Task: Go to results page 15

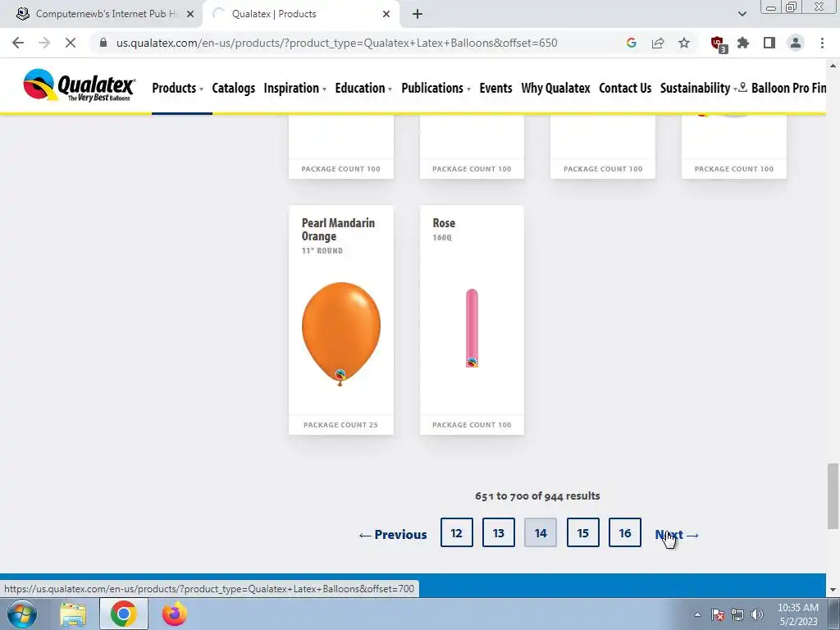Action: [583, 532]
